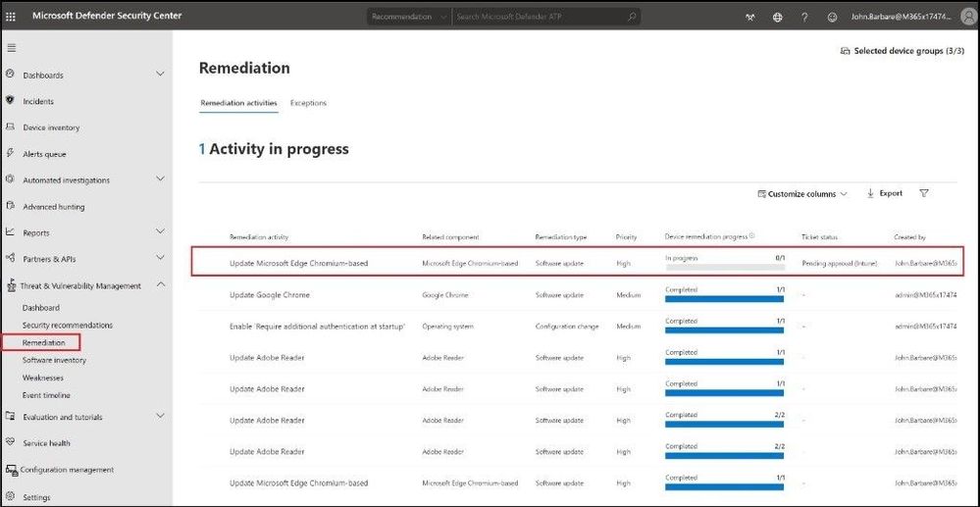Click the Device remediation progress info icon
This screenshot has height=507, width=980.
(x=751, y=236)
